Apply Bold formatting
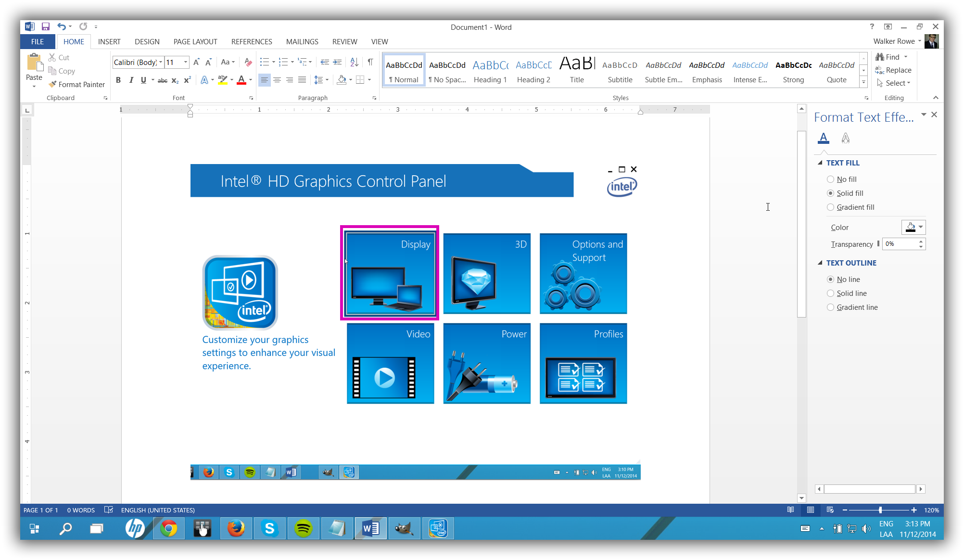964x560 pixels. point(118,80)
